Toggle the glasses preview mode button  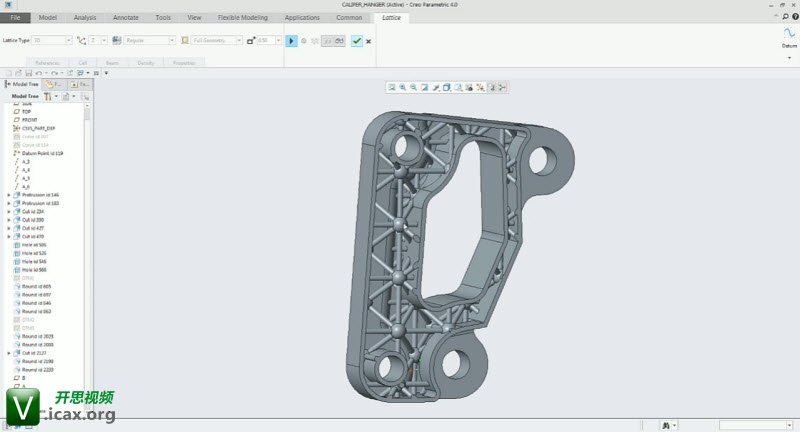click(x=339, y=41)
